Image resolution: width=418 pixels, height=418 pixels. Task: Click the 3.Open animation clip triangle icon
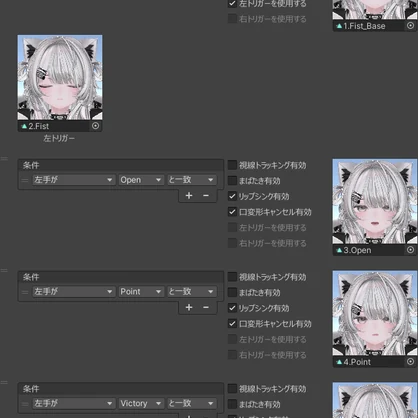pos(339,250)
